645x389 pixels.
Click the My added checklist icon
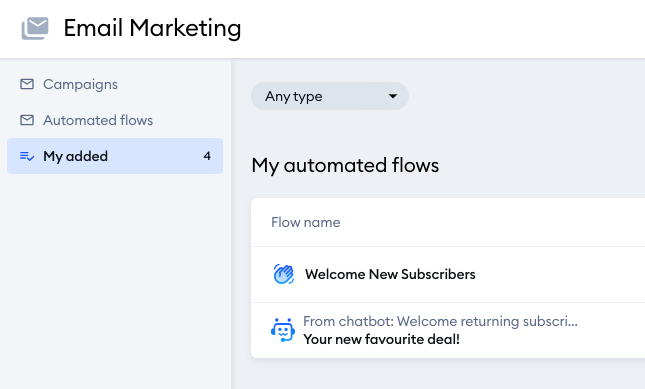[27, 156]
